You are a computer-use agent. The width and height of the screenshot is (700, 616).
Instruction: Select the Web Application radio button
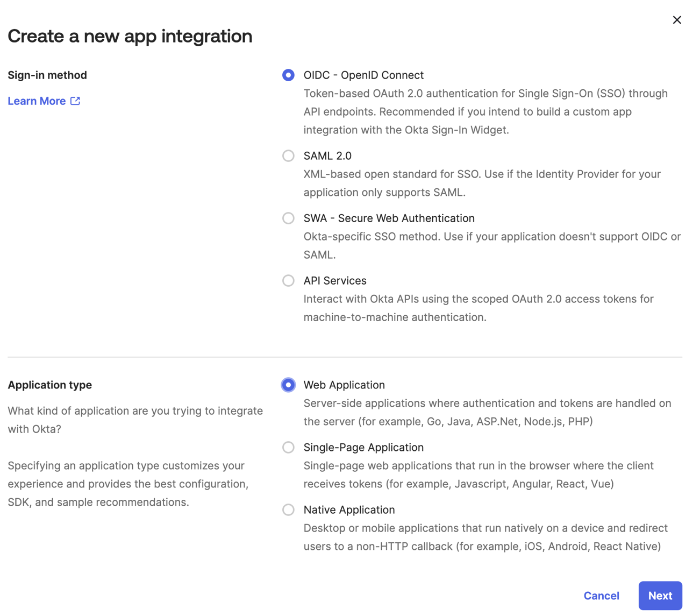coord(288,385)
